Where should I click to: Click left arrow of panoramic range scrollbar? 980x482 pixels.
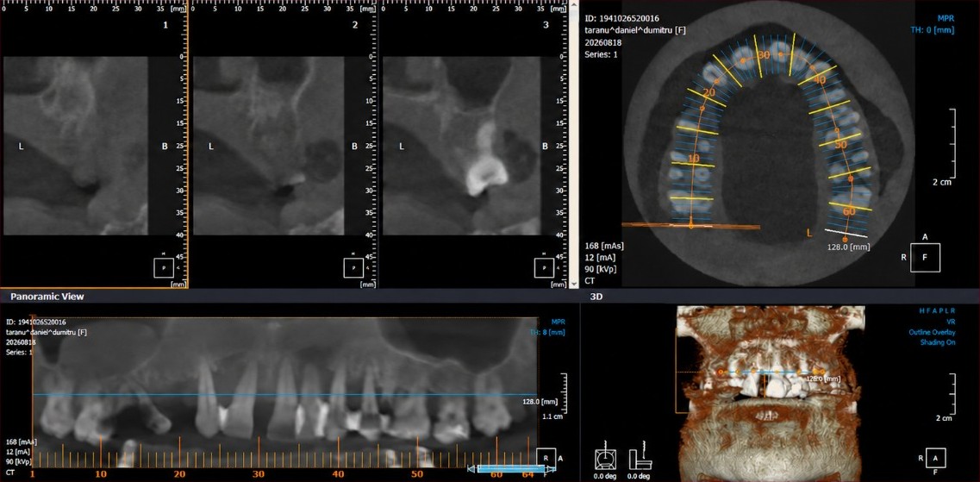coord(471,468)
